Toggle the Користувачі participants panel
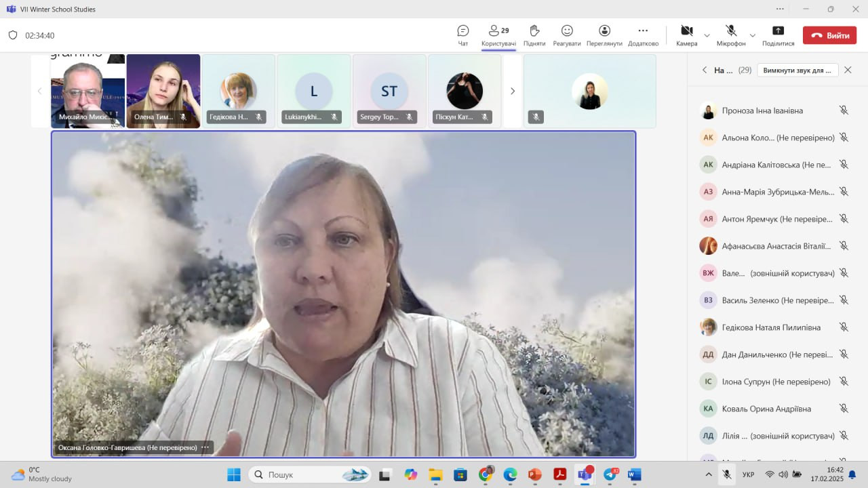Image resolution: width=868 pixels, height=488 pixels. click(x=498, y=35)
